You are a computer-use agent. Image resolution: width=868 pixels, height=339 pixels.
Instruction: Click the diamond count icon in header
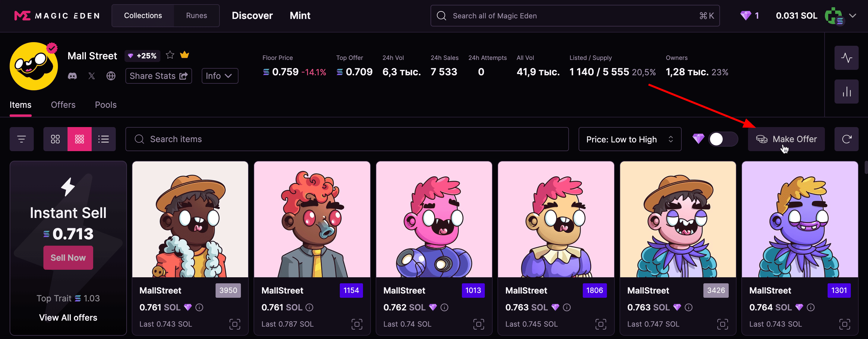(745, 15)
